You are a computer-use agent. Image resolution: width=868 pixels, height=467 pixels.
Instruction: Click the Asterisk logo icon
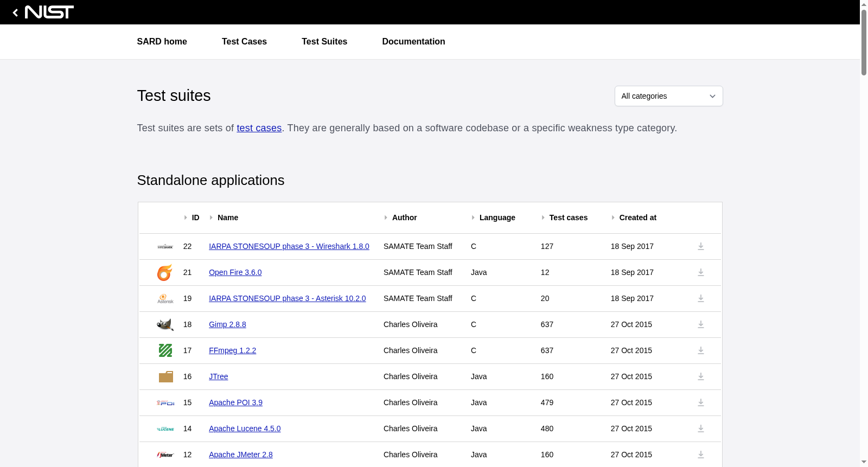point(165,299)
